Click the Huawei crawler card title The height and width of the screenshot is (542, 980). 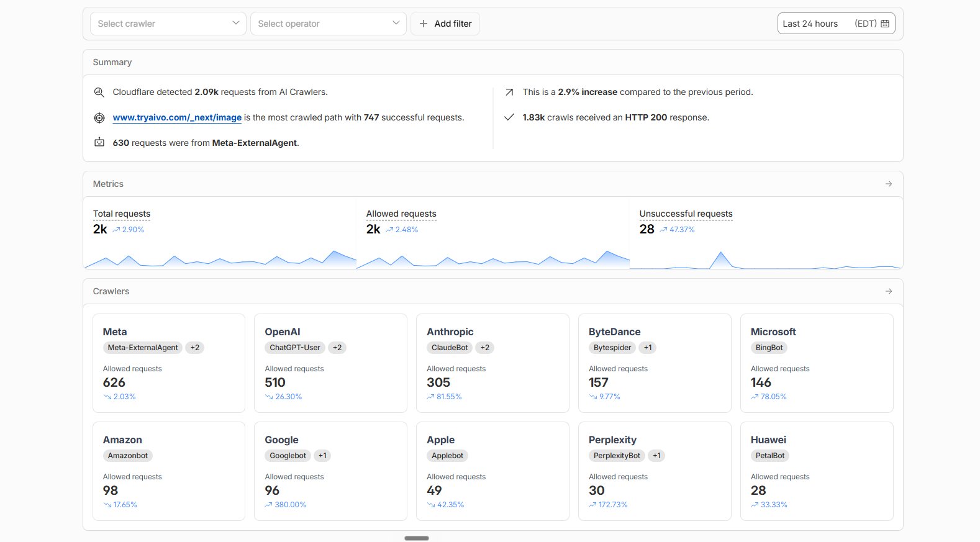pyautogui.click(x=769, y=440)
